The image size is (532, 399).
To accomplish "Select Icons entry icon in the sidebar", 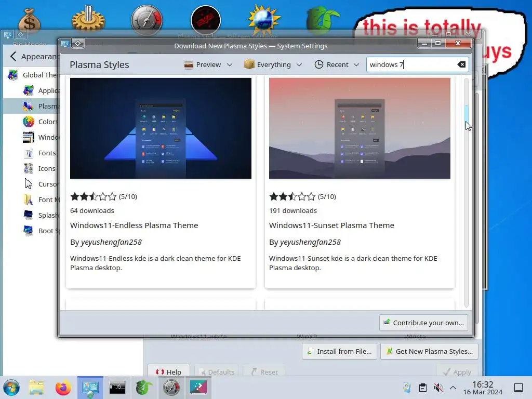I will 28,168.
